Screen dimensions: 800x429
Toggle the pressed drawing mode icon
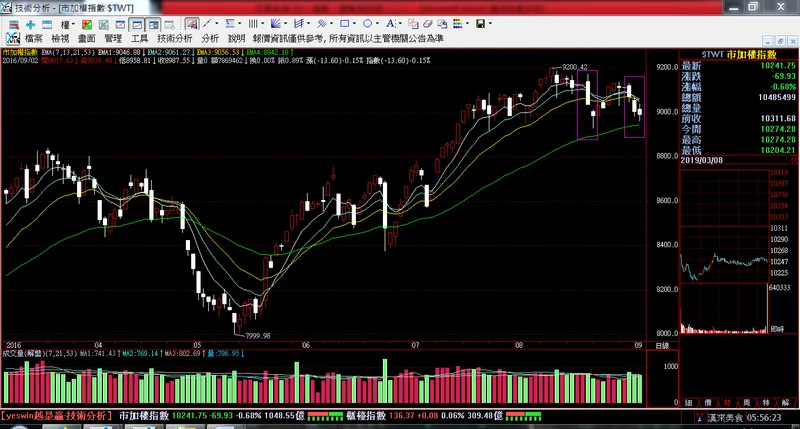click(192, 24)
